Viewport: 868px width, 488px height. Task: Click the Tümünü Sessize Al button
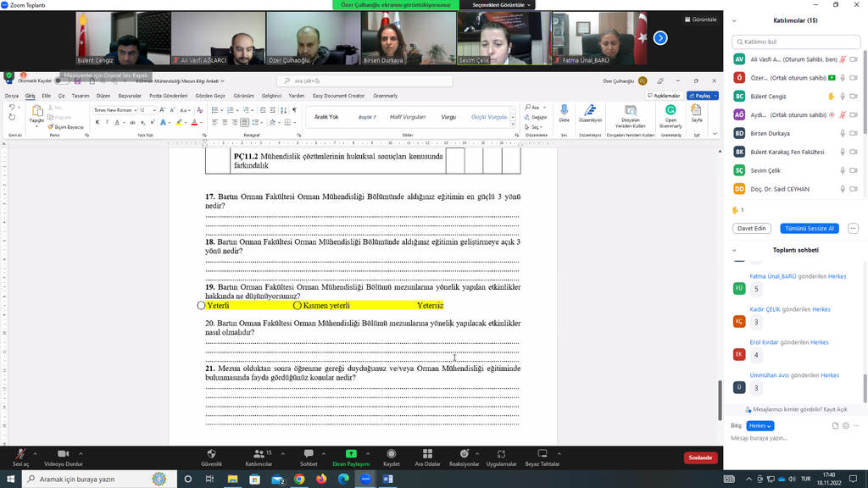pyautogui.click(x=809, y=228)
